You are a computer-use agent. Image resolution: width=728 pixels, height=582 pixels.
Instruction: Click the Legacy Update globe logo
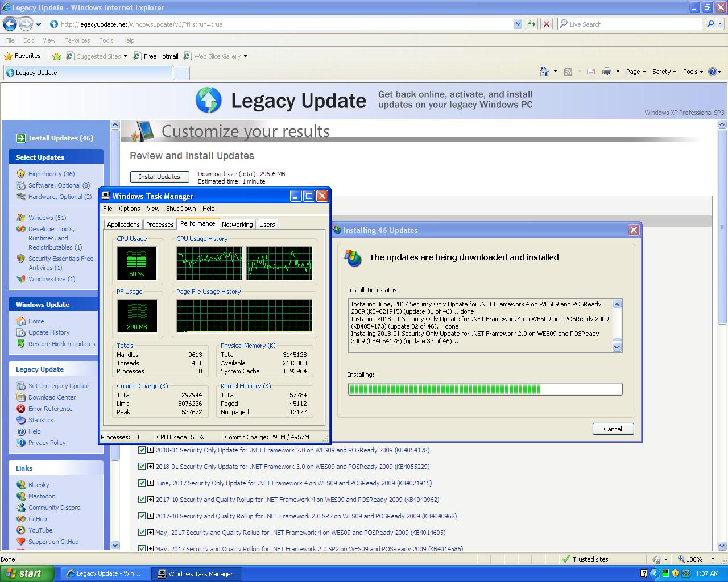[208, 100]
